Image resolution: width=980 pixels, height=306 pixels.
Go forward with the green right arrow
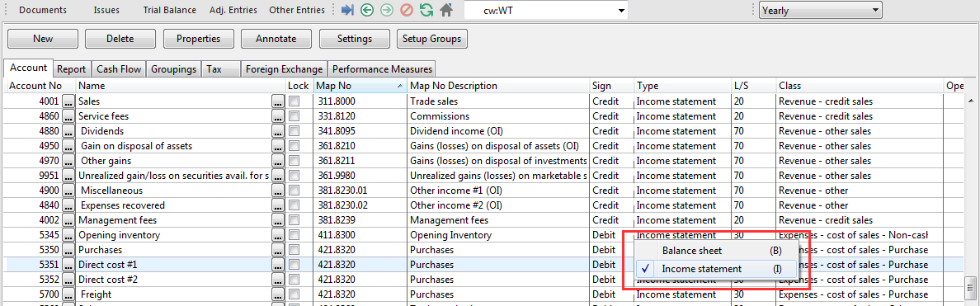(x=387, y=10)
